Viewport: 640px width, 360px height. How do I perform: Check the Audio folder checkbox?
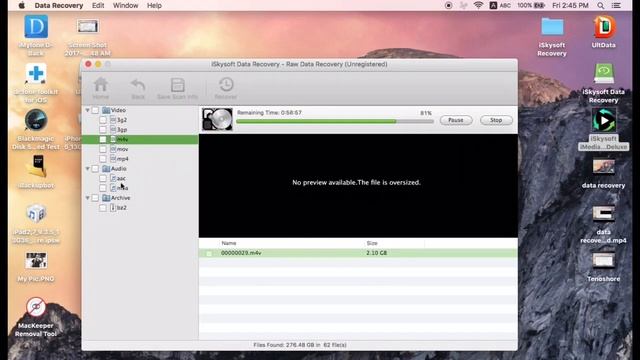click(x=95, y=169)
